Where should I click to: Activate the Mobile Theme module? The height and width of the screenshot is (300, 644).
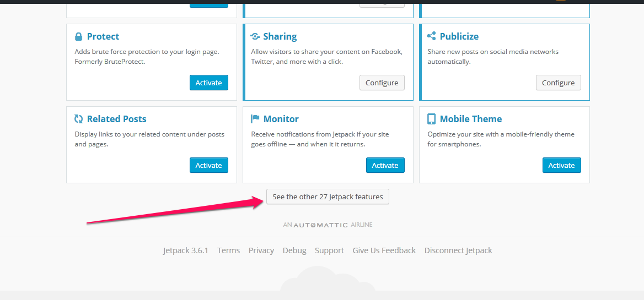[561, 165]
